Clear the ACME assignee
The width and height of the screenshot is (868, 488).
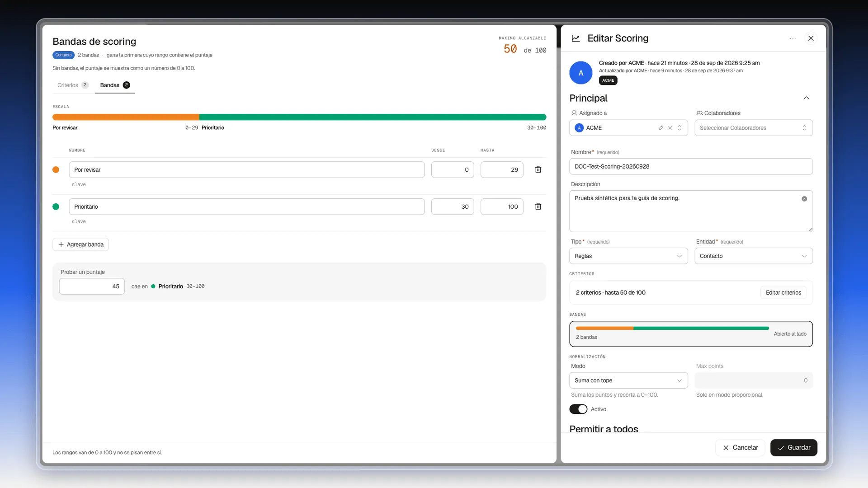click(x=670, y=128)
